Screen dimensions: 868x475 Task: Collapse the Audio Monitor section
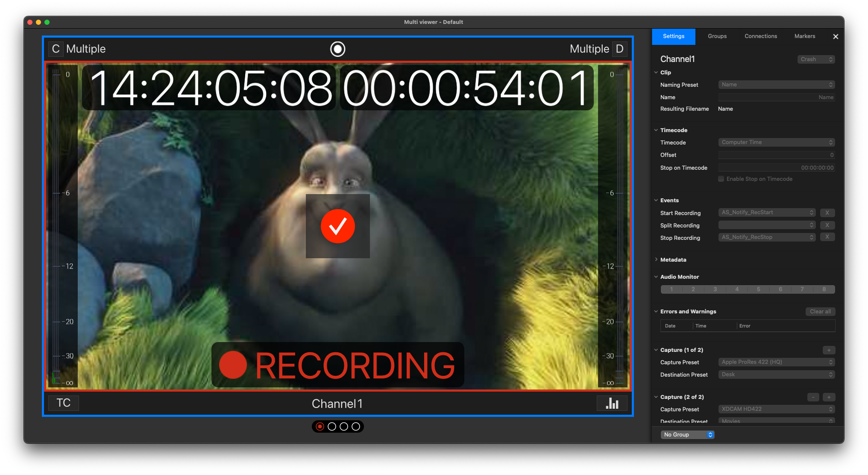pos(656,277)
